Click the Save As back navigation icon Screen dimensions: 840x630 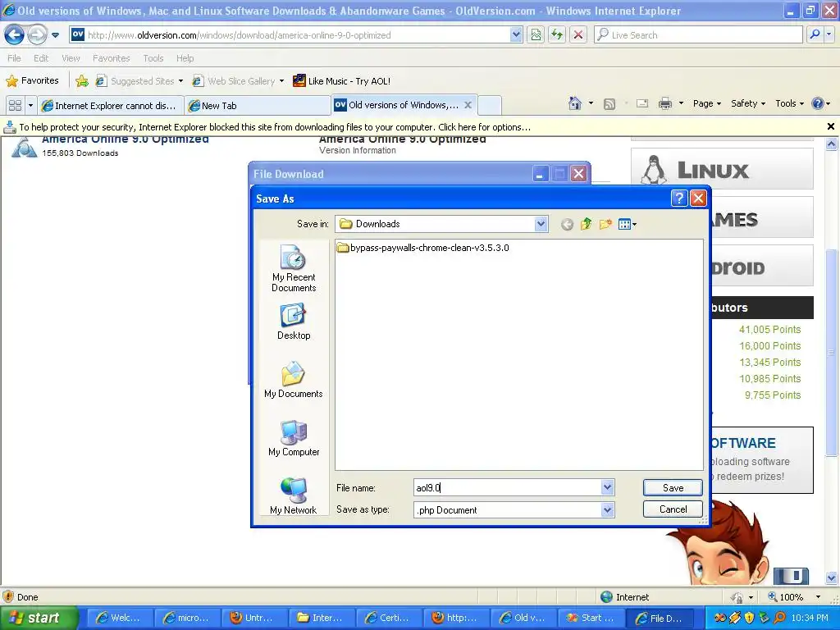[x=567, y=225]
